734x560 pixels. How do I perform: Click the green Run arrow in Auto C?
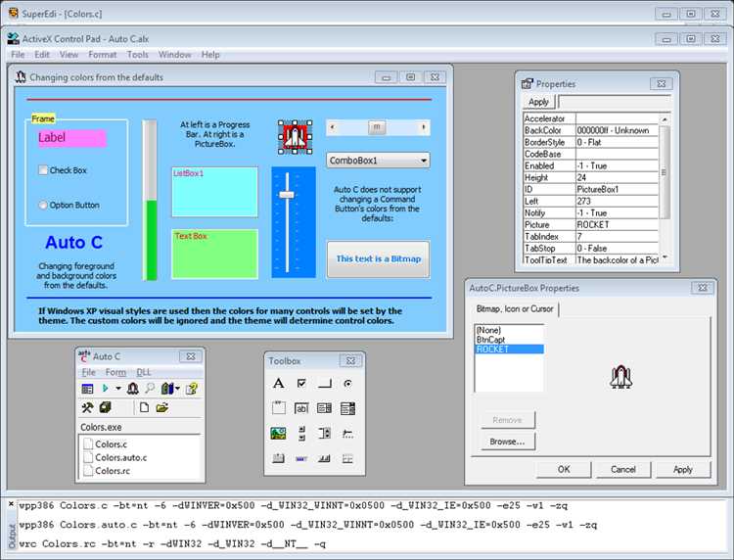[106, 388]
